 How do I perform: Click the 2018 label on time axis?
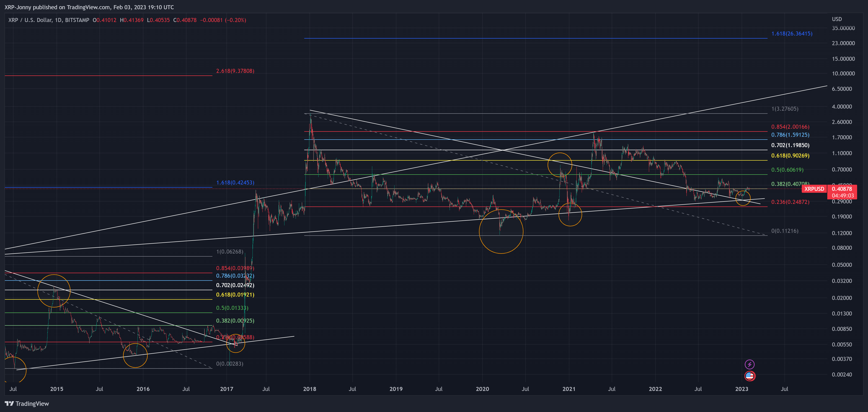310,389
